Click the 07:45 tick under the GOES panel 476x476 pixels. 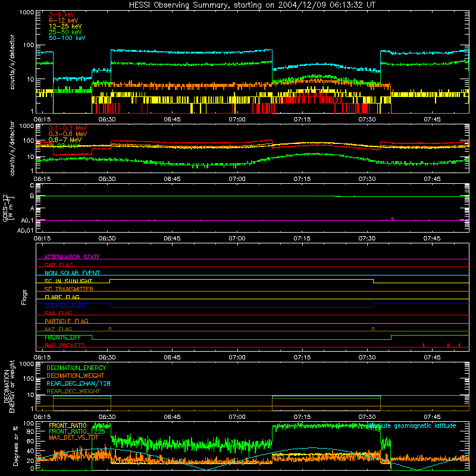point(432,239)
